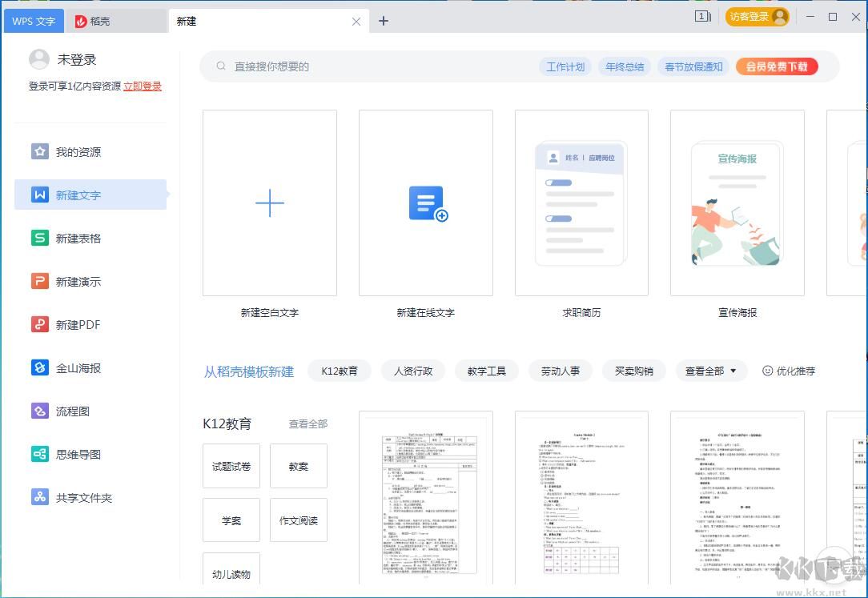
Task: Click the 未登录 avatar icon
Action: coord(40,58)
